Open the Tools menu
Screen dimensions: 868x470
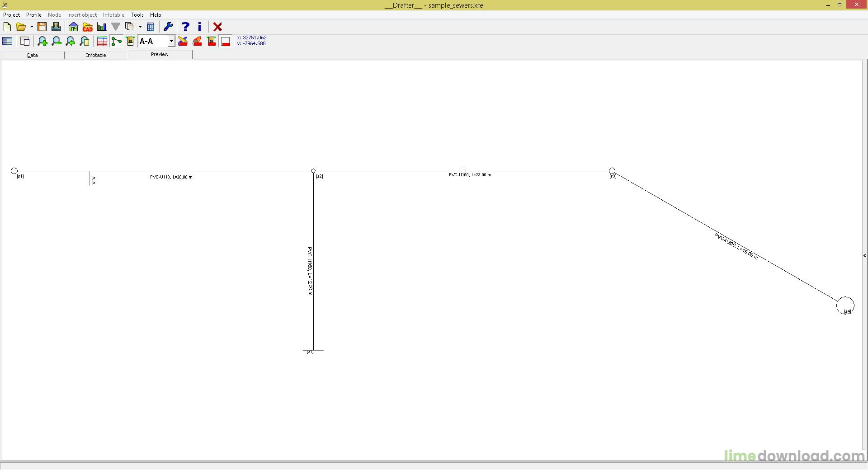pyautogui.click(x=137, y=15)
